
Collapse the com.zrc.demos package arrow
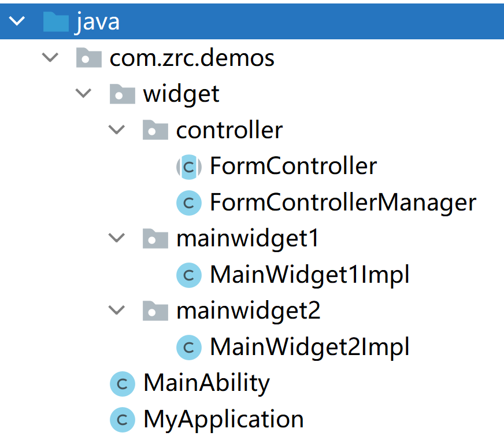(51, 58)
